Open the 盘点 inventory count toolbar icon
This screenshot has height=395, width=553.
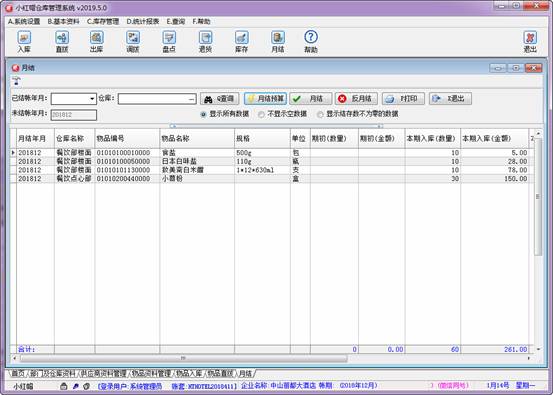(x=169, y=41)
